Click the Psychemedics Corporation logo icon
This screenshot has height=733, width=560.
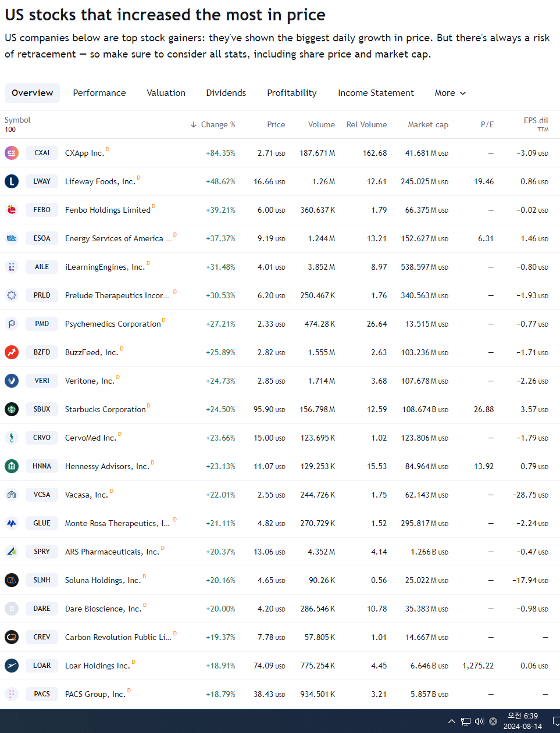(12, 324)
